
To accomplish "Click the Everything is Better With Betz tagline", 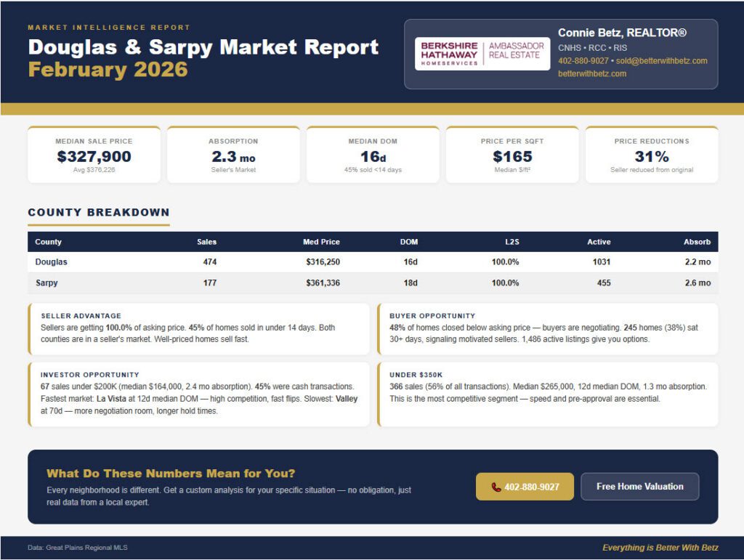I will (660, 548).
